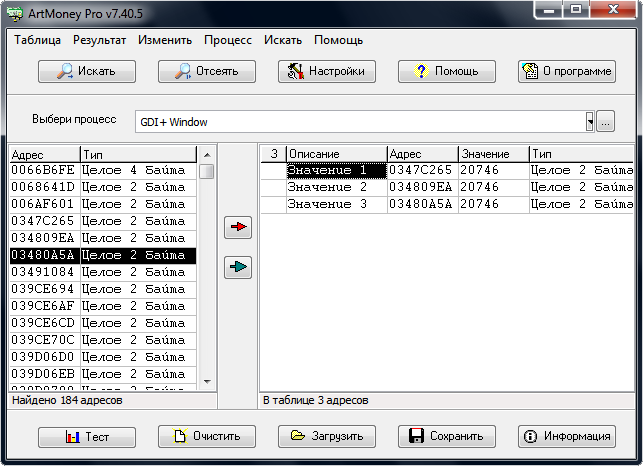This screenshot has height=466, width=643.
Task: Select address 039CE6CD in results list
Action: point(43,323)
